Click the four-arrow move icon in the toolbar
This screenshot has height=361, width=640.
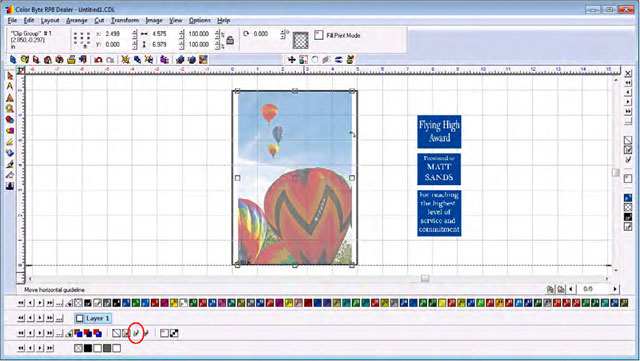pos(291,60)
